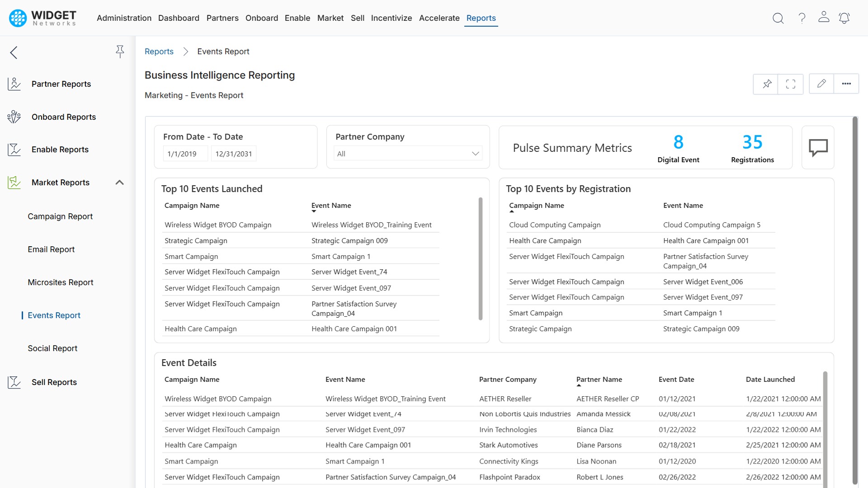
Task: Sort Top 10 Events Launched by Event Name
Action: pos(331,206)
